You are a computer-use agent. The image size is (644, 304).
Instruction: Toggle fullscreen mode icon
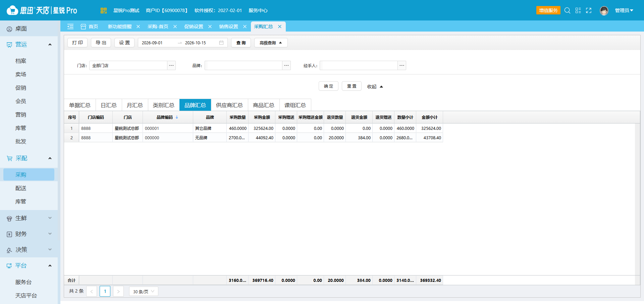(589, 10)
